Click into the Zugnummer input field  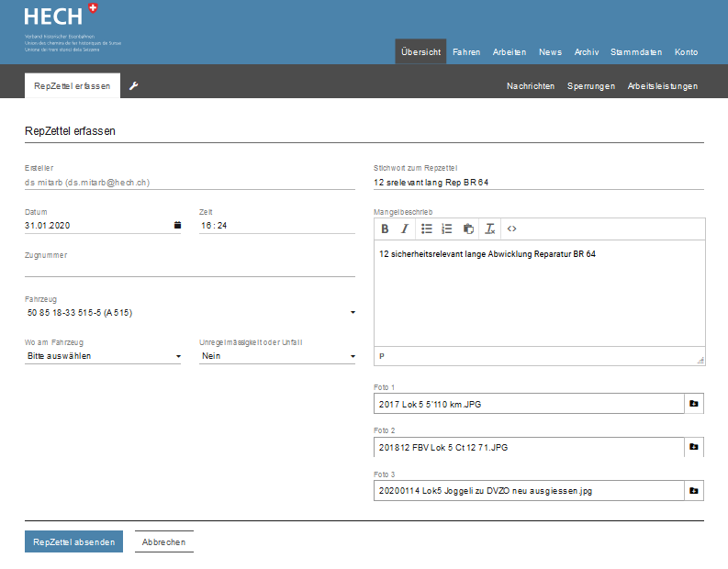pos(189,269)
